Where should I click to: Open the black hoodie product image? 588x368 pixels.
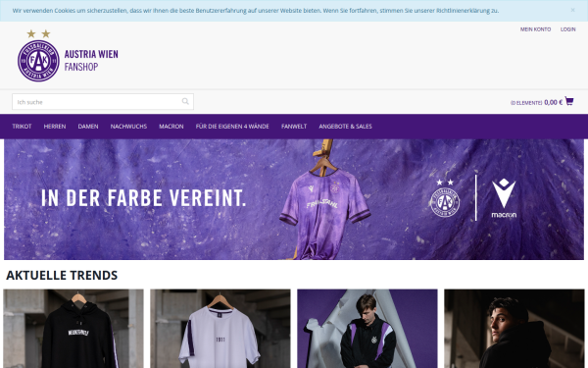coord(73,329)
